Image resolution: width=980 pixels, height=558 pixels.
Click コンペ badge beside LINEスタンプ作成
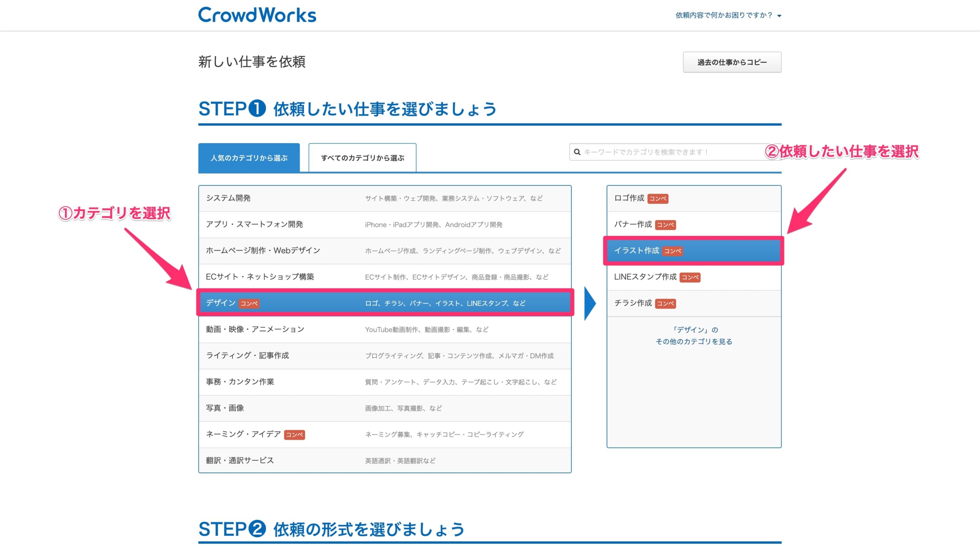pos(689,277)
